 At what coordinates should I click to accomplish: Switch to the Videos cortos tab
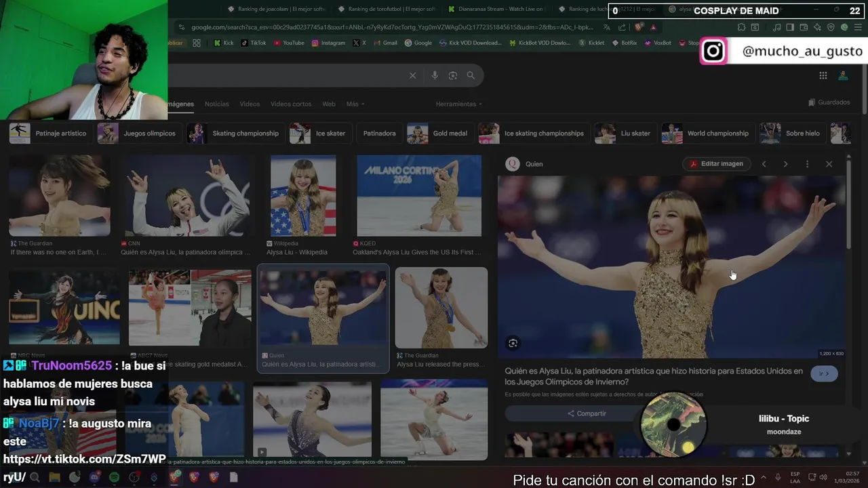click(x=291, y=104)
